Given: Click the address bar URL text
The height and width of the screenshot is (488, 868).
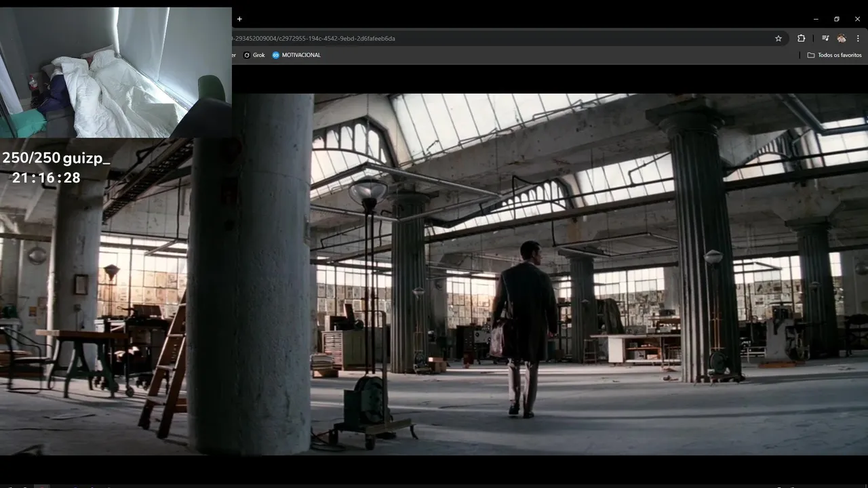Looking at the screenshot, I should point(313,39).
